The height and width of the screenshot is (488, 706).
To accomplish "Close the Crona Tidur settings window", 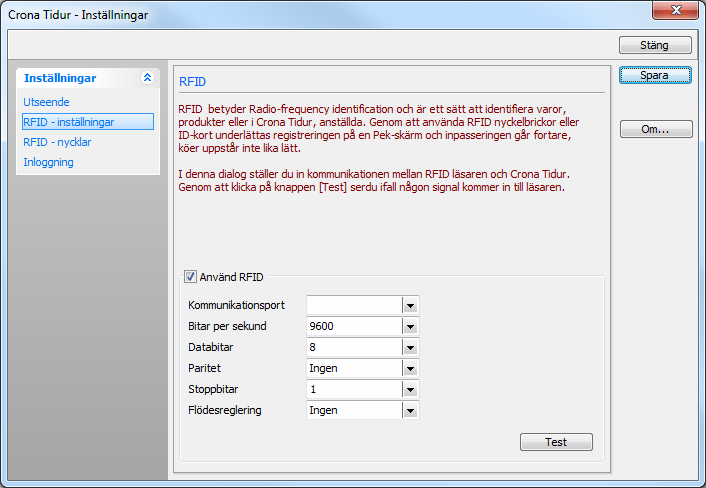I will click(675, 10).
